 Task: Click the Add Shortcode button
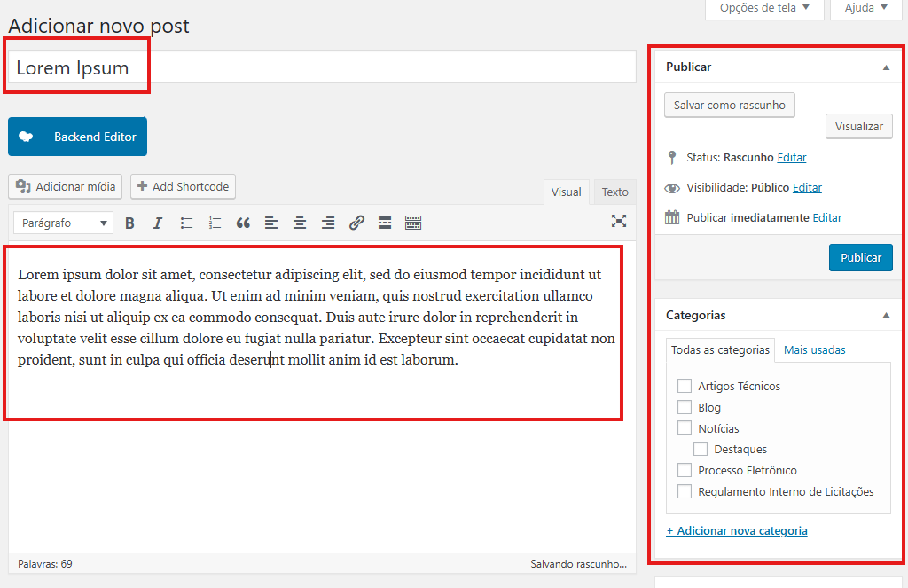click(183, 186)
